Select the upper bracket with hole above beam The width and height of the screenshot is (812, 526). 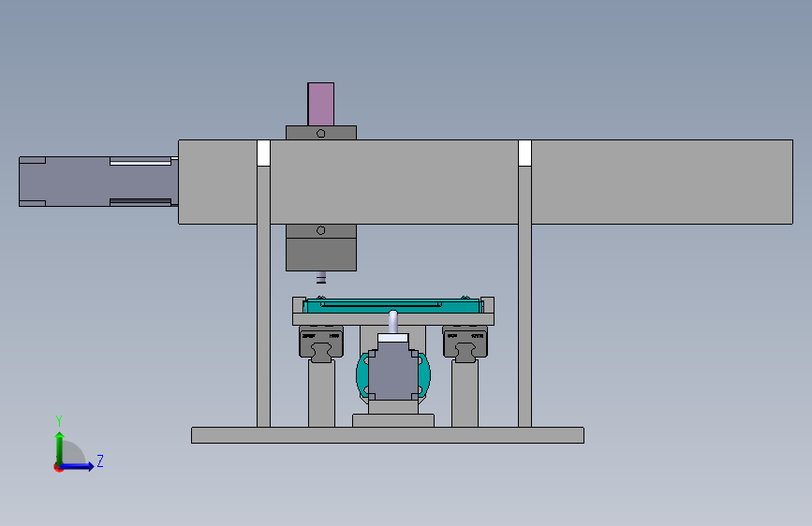pyautogui.click(x=321, y=133)
